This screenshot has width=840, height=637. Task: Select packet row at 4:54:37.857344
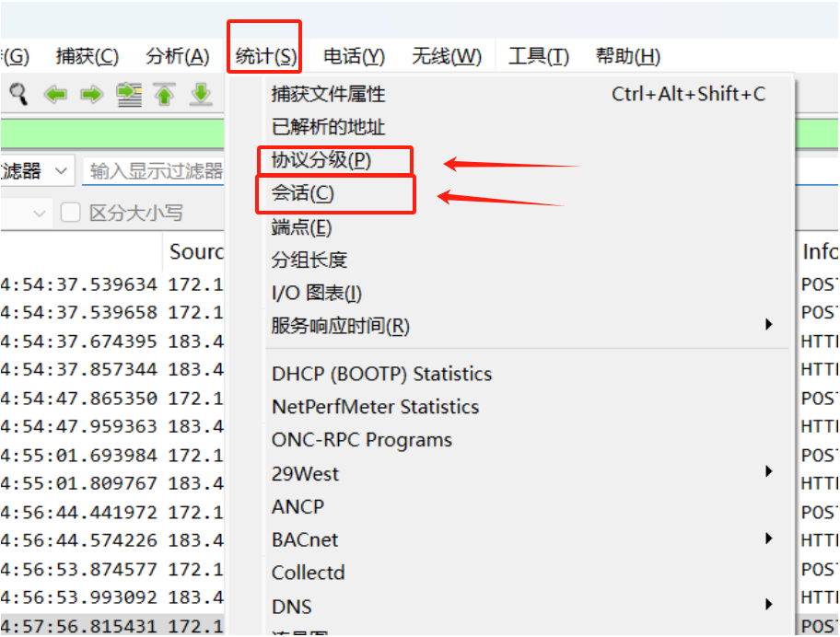point(112,369)
